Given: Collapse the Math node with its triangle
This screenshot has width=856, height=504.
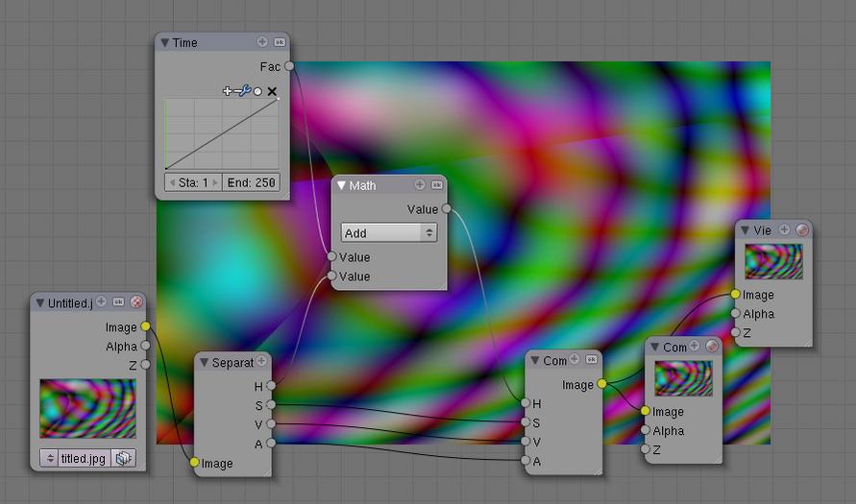Looking at the screenshot, I should click(341, 185).
